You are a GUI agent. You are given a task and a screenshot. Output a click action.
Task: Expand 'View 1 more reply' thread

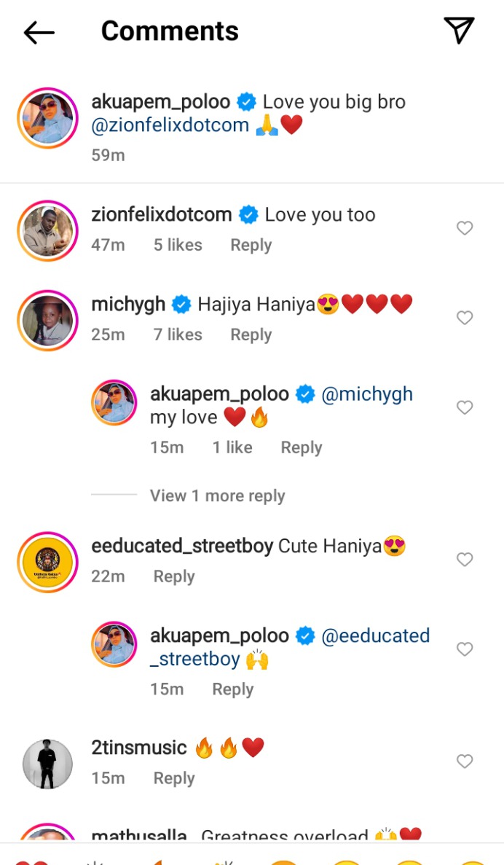[x=217, y=496]
